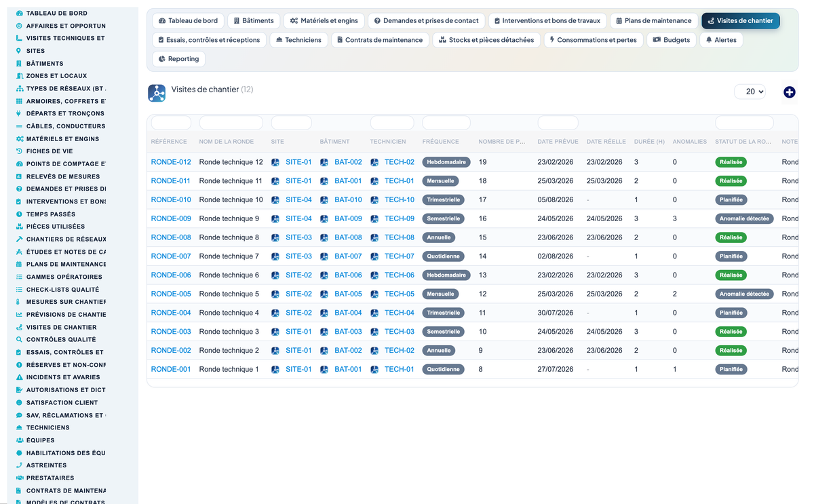Click the Check-lists qualité sidebar icon
The image size is (814, 504).
[x=19, y=290]
